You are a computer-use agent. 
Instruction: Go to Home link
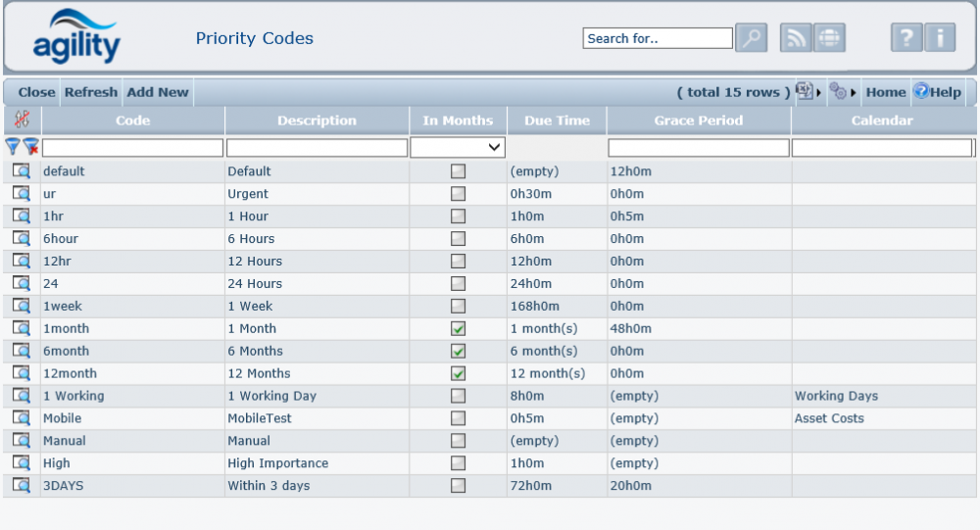[886, 92]
